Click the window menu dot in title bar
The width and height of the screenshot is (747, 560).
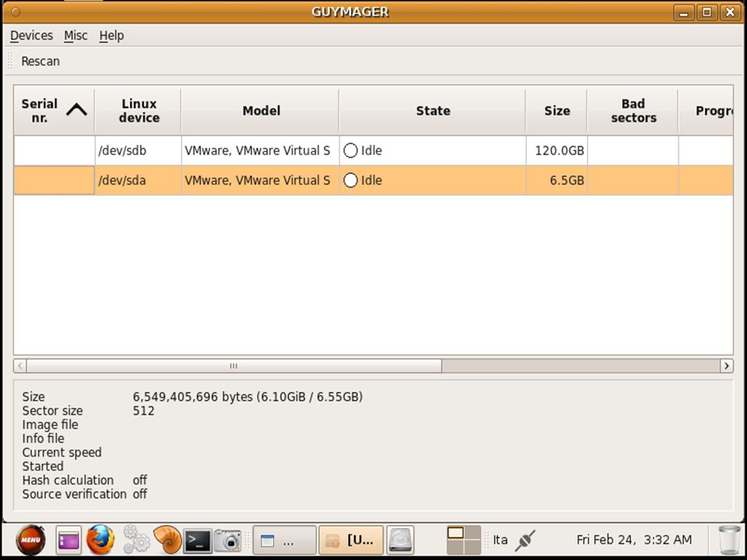[16, 12]
